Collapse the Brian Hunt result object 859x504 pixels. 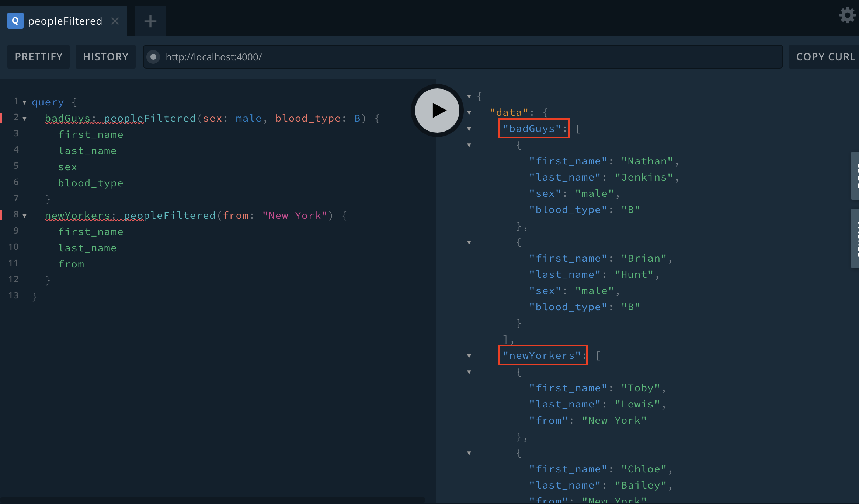pyautogui.click(x=469, y=242)
